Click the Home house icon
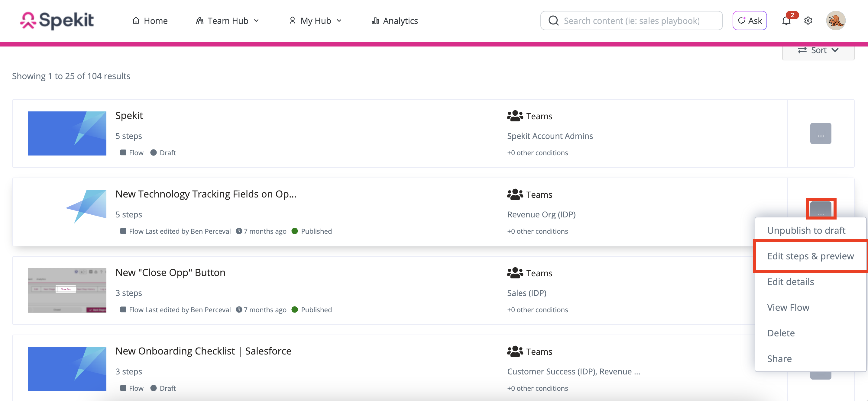 coord(136,21)
